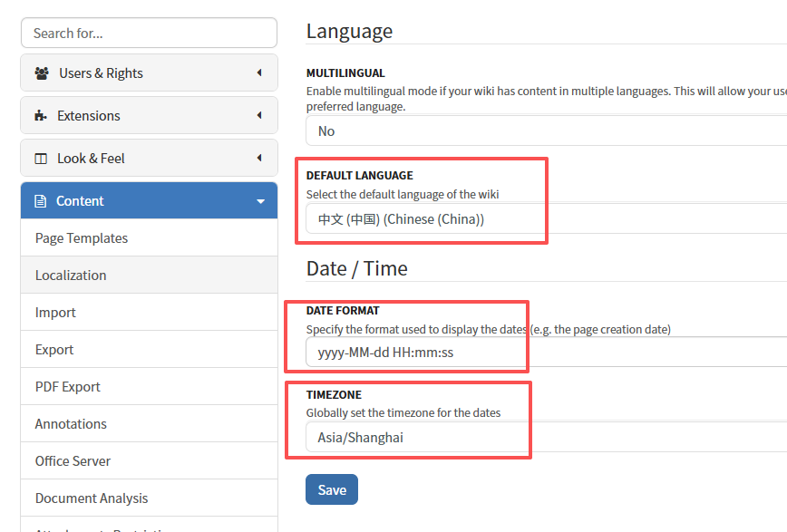Click 'Specify the format used to display' text
Image resolution: width=787 pixels, height=532 pixels.
(x=392, y=329)
